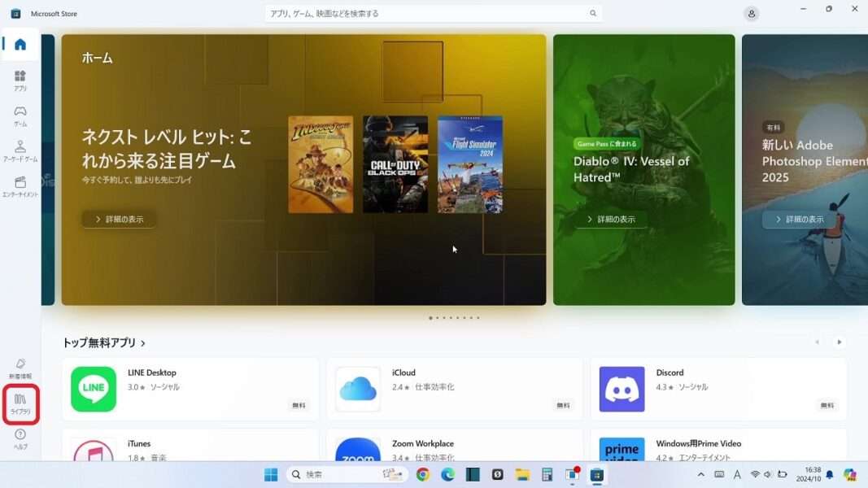
Task: Launch Google Chrome from the taskbar
Action: click(x=422, y=474)
